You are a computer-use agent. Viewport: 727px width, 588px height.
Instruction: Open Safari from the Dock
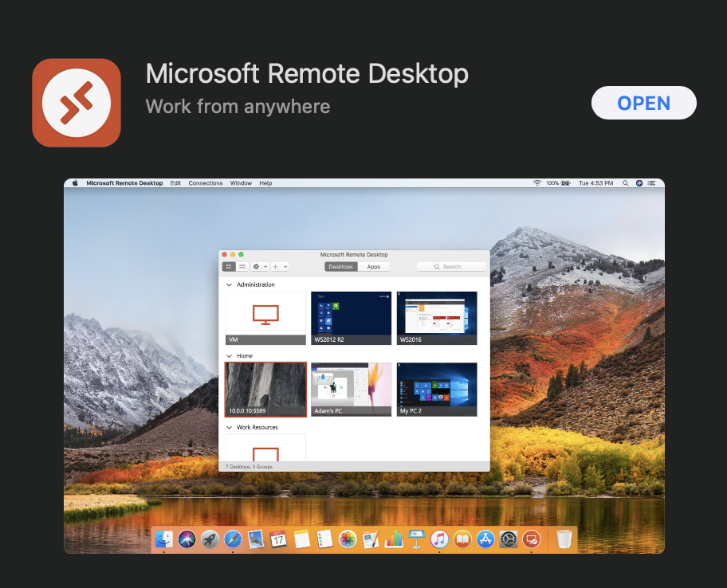(233, 539)
